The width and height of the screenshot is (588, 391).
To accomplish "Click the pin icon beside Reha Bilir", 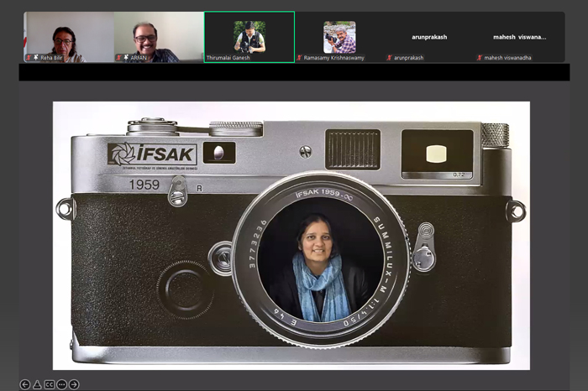I will point(36,57).
